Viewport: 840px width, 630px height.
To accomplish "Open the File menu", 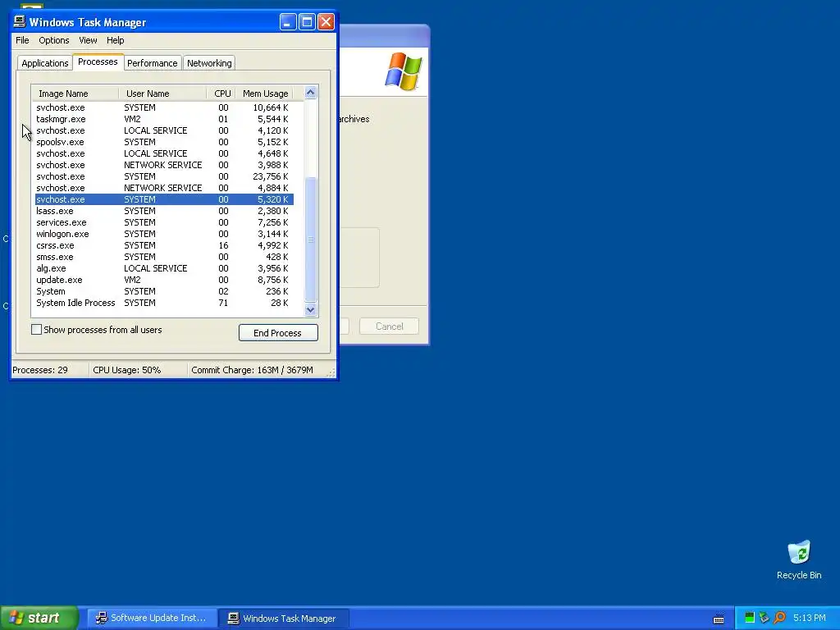I will click(22, 40).
